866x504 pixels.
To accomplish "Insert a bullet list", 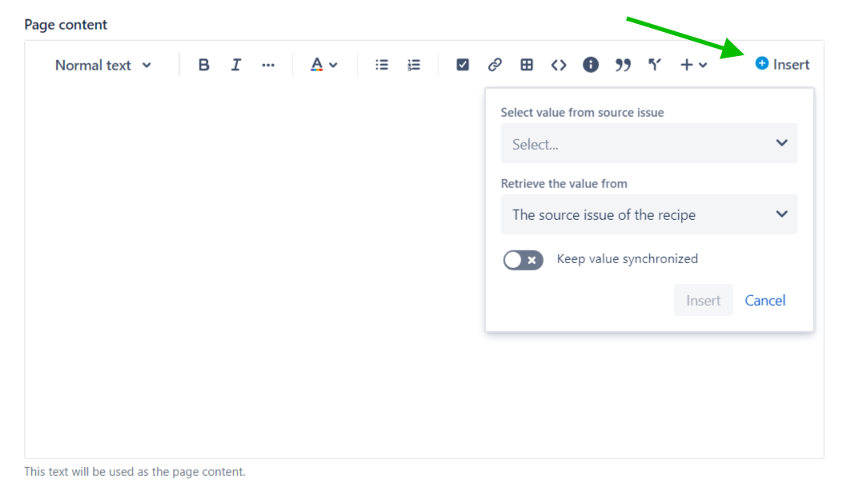I will [x=382, y=65].
